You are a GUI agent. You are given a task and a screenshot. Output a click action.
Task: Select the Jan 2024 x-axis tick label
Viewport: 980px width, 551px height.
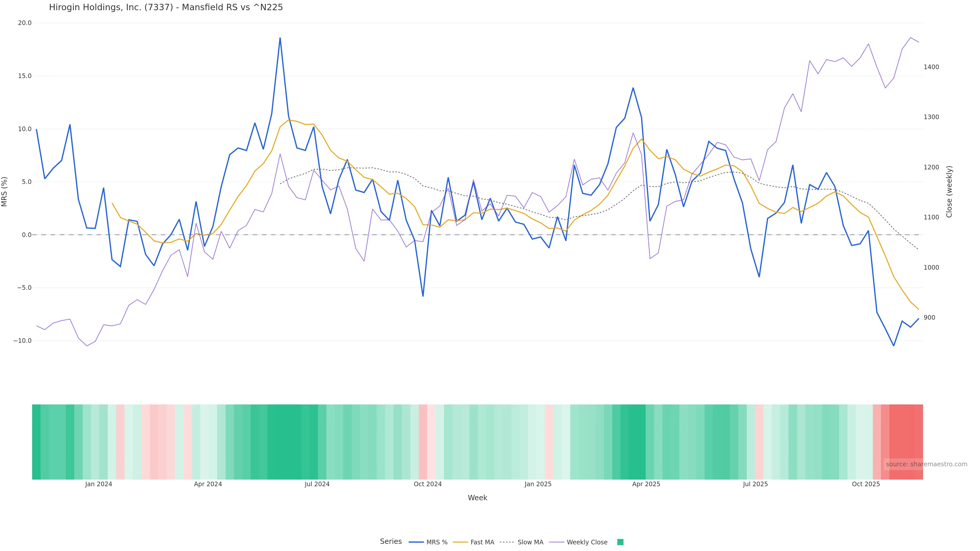(x=99, y=484)
